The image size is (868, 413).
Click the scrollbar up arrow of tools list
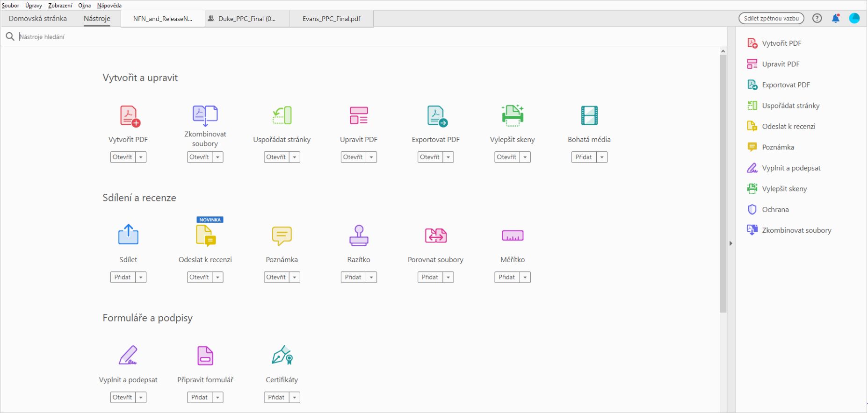pyautogui.click(x=723, y=51)
